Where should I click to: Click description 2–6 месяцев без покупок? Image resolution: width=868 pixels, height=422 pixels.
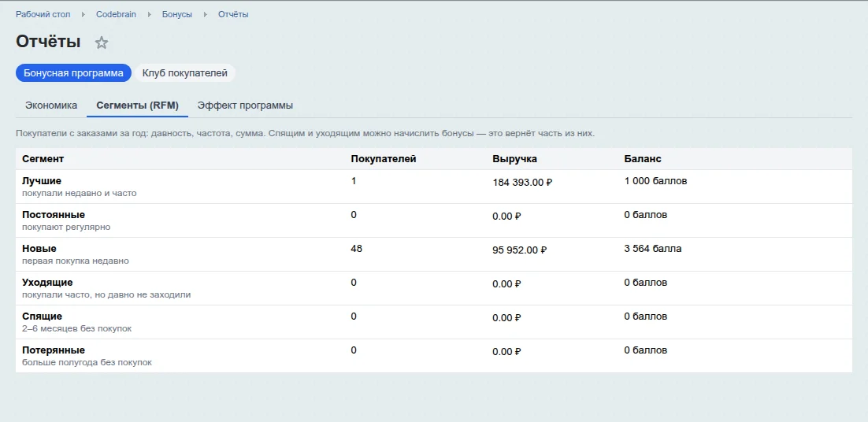tap(77, 328)
